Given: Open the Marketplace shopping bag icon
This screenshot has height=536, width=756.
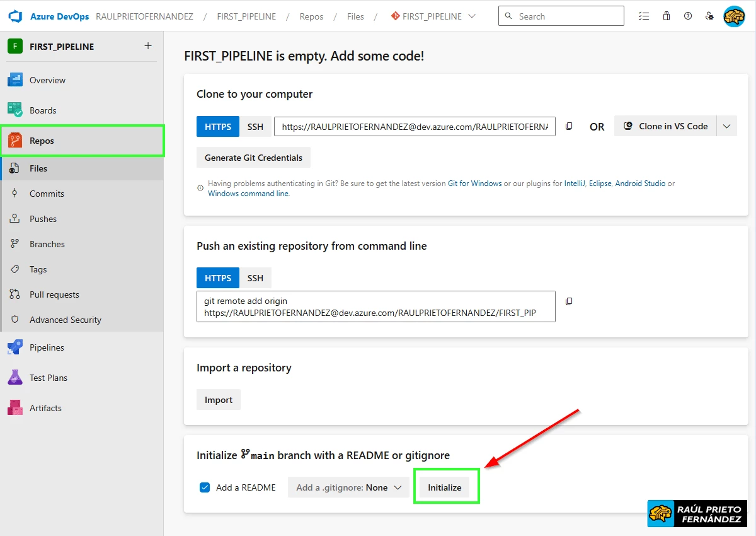Looking at the screenshot, I should pos(666,16).
